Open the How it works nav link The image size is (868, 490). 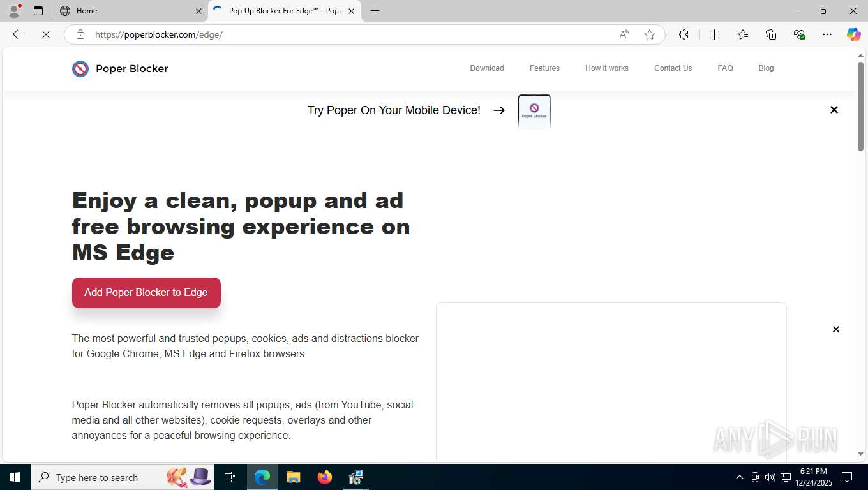pyautogui.click(x=607, y=68)
